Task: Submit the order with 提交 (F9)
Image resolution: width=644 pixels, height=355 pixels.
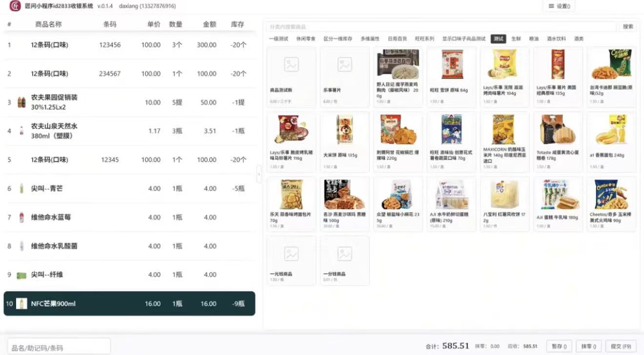Action: 621,346
